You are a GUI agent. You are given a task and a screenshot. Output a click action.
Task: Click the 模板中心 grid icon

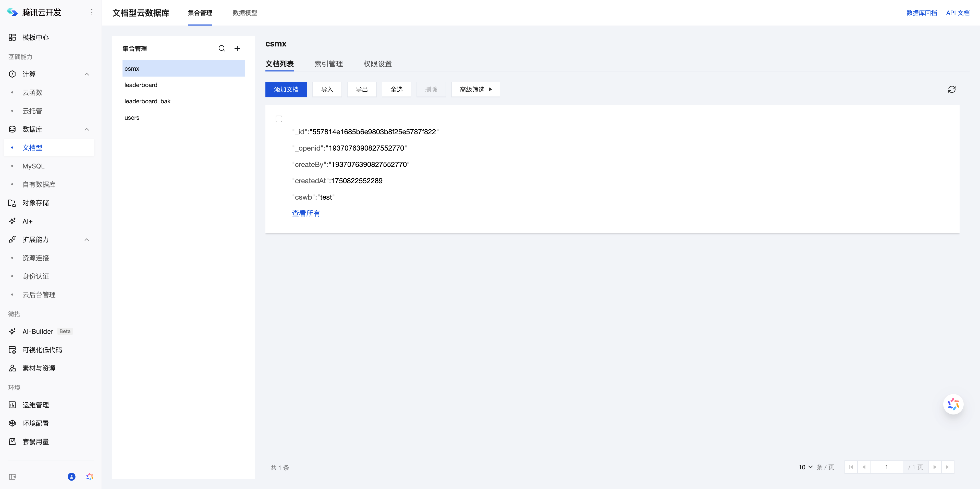[12, 37]
